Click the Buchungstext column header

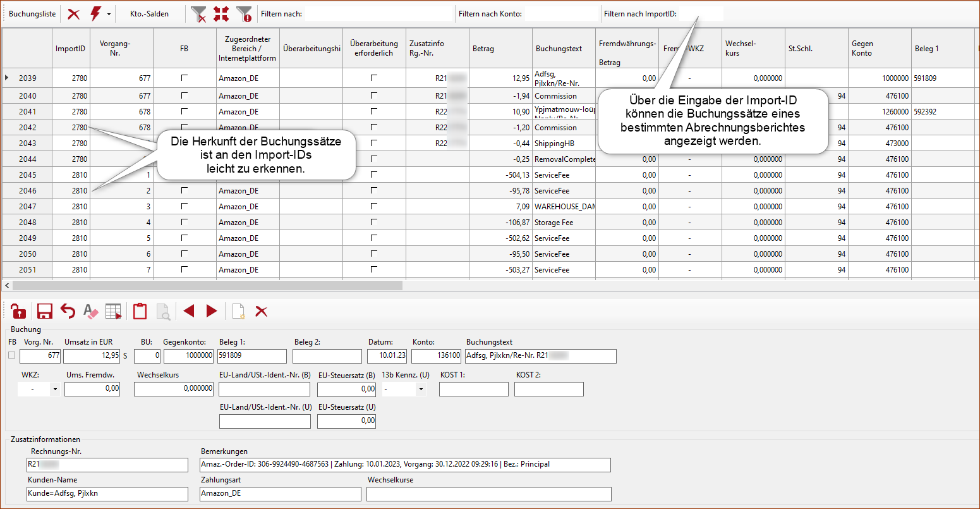click(564, 49)
